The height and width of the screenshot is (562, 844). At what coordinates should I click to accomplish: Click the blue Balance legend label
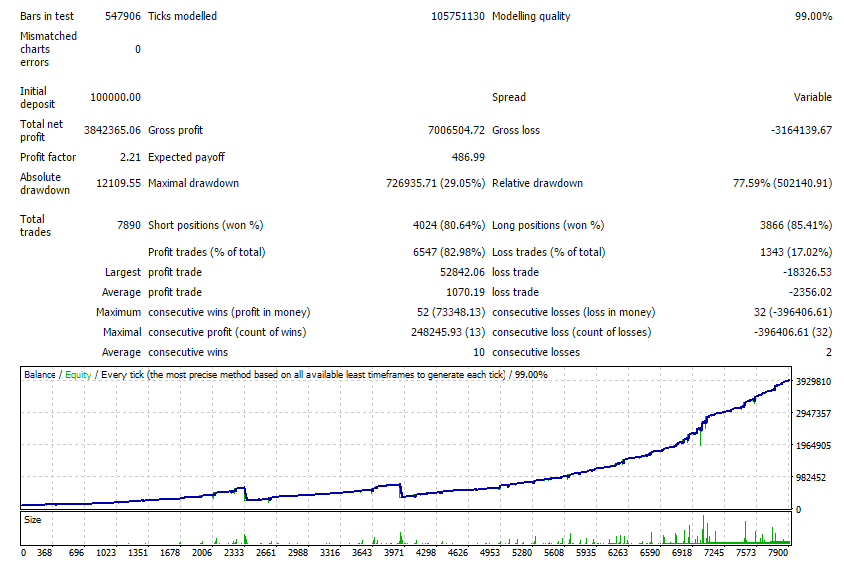(x=40, y=375)
